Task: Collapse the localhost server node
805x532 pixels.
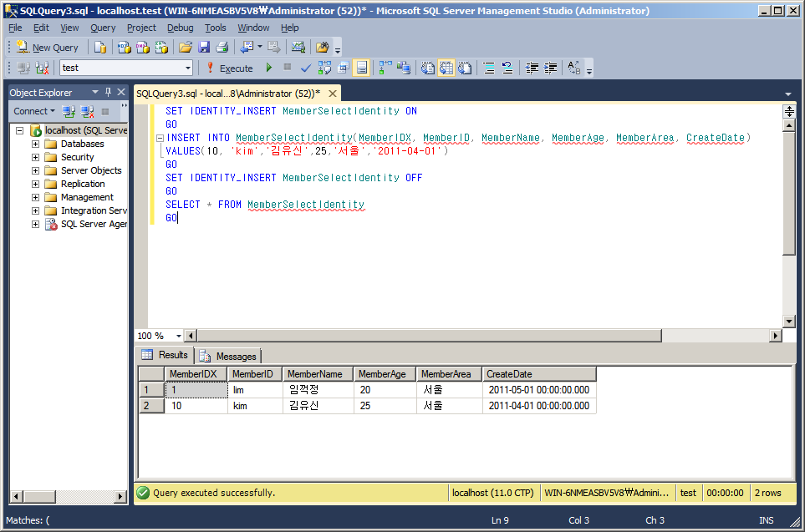Action: (19, 130)
